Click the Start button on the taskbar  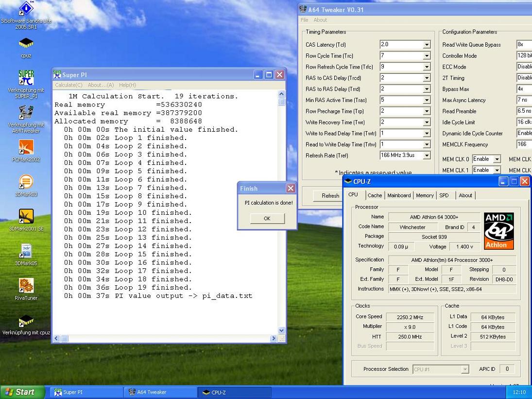(22, 392)
